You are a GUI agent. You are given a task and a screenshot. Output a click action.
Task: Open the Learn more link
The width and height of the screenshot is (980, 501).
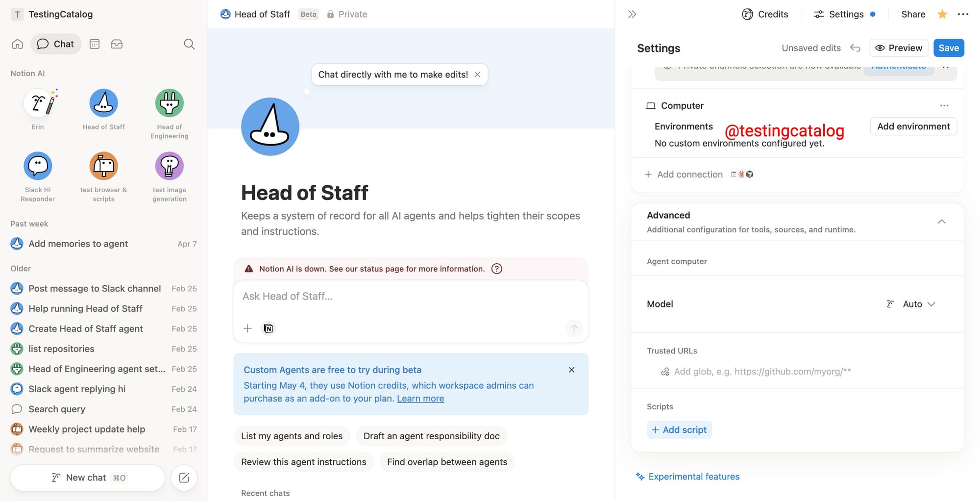420,399
